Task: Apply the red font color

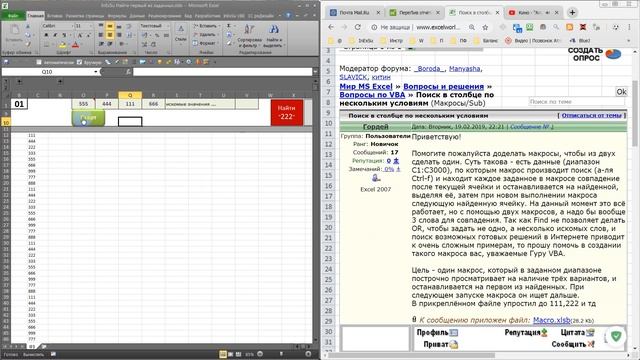Action: 75,44
